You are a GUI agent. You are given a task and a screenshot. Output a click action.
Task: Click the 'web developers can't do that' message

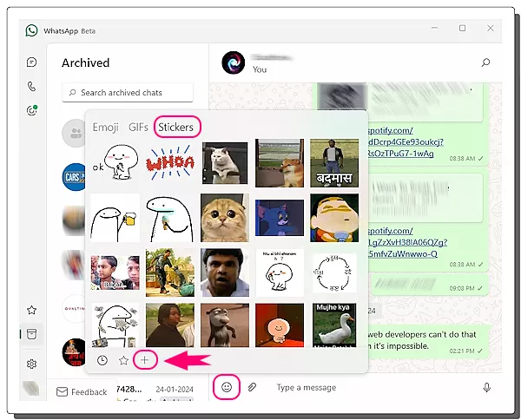pos(427,340)
